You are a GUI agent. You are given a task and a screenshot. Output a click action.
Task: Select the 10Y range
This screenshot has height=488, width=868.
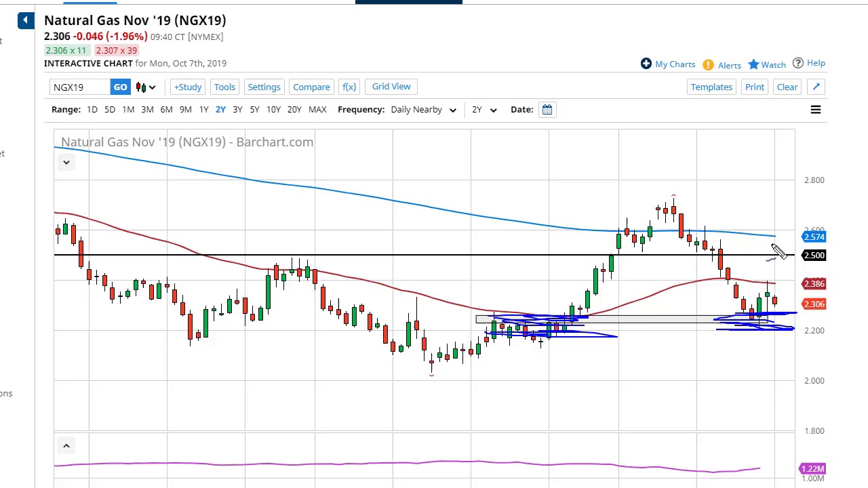(x=273, y=110)
